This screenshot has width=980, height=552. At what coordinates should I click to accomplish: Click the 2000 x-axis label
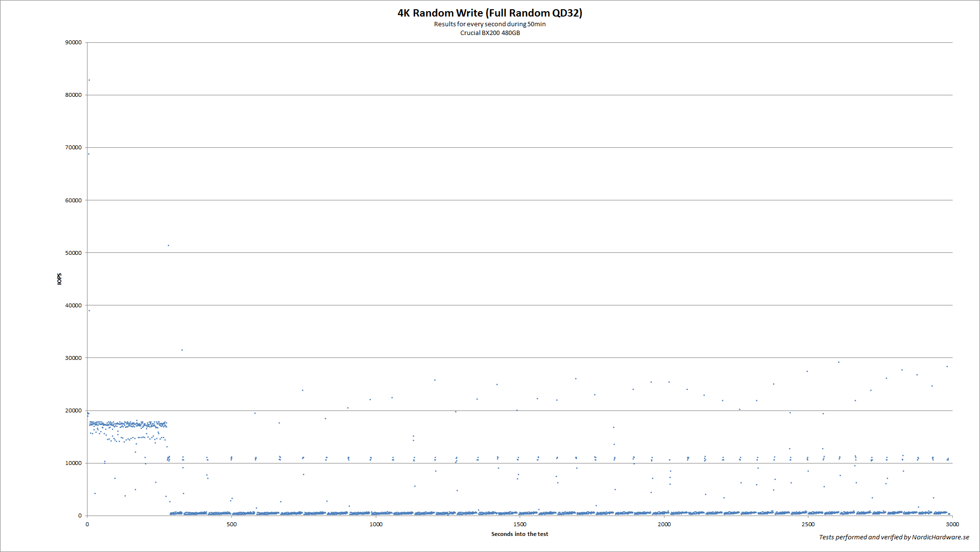(x=664, y=524)
